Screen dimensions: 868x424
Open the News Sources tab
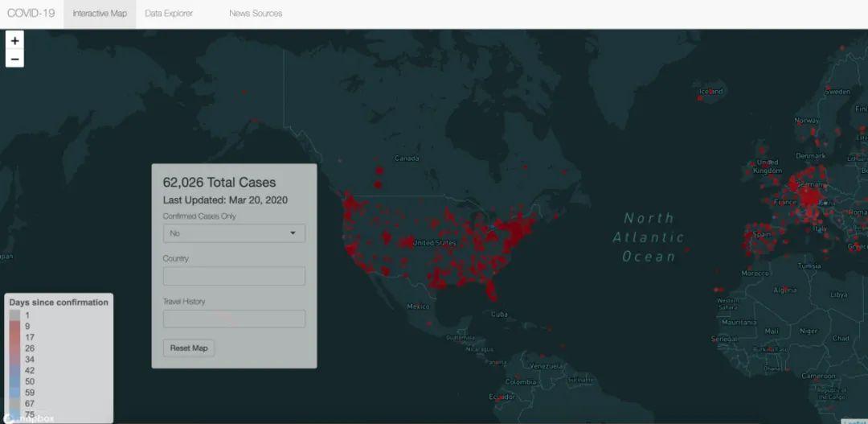256,14
